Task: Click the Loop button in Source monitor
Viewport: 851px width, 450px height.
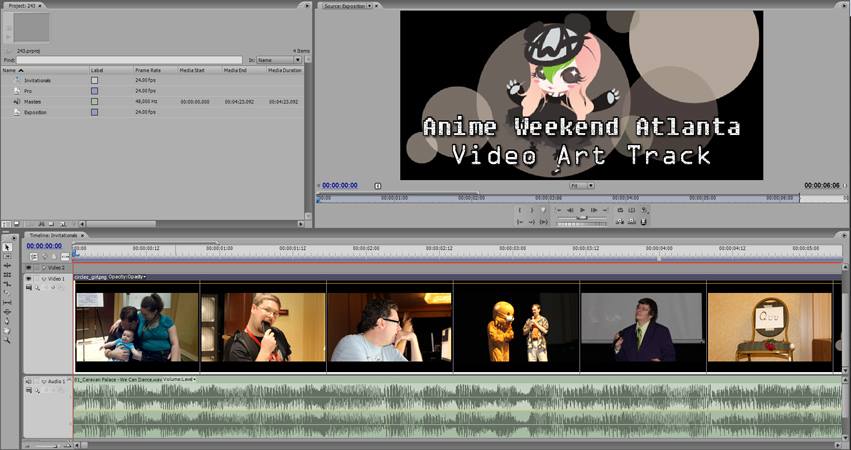Action: (x=620, y=210)
